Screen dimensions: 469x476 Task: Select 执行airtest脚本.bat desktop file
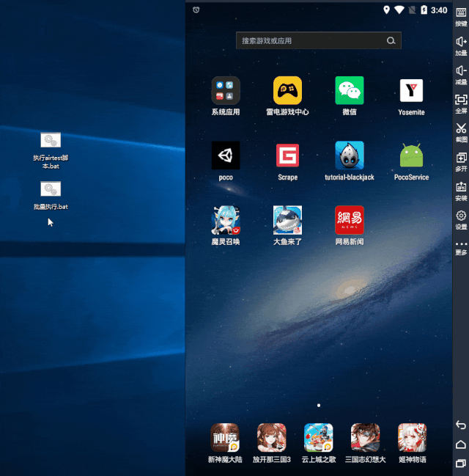click(x=51, y=150)
